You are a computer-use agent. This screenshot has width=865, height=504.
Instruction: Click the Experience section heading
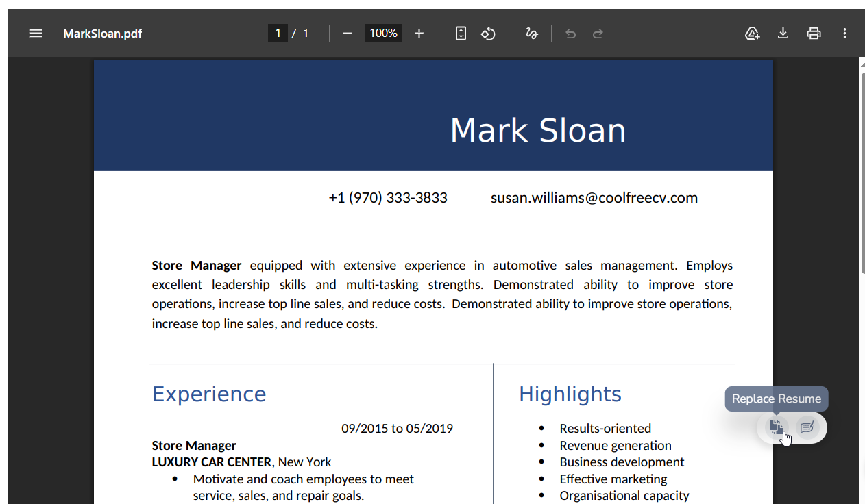tap(209, 394)
